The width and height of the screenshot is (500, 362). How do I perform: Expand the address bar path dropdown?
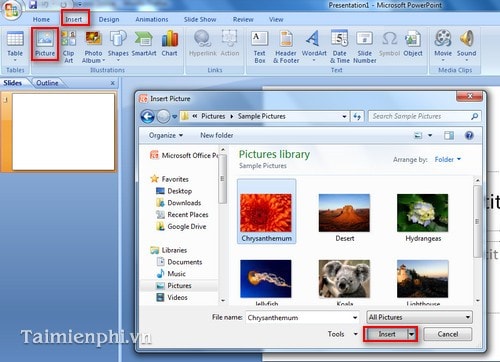point(345,116)
